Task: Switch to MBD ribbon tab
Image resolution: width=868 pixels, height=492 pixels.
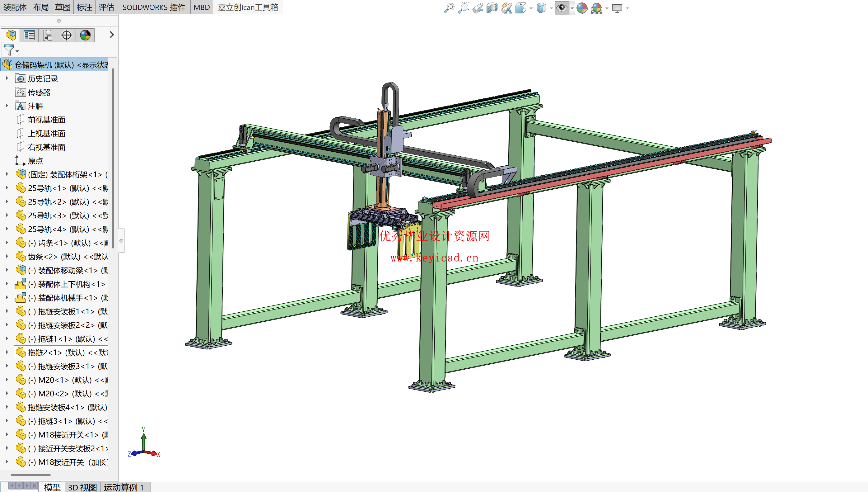Action: coord(202,7)
